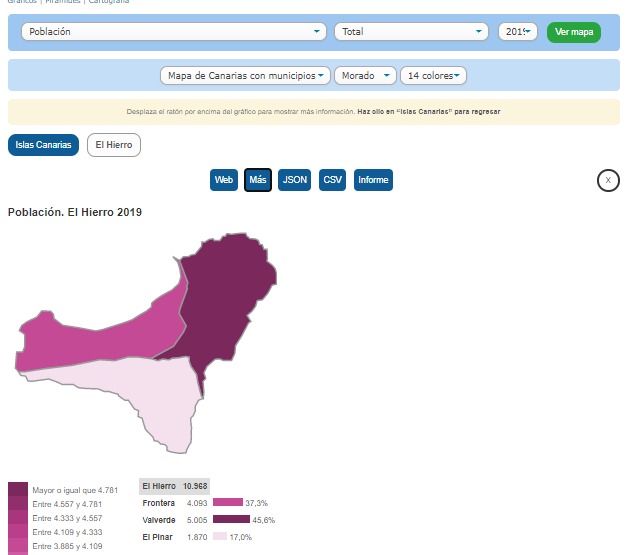The width and height of the screenshot is (627, 555).
Task: Click the value '1.870' in the table
Action: tap(197, 537)
